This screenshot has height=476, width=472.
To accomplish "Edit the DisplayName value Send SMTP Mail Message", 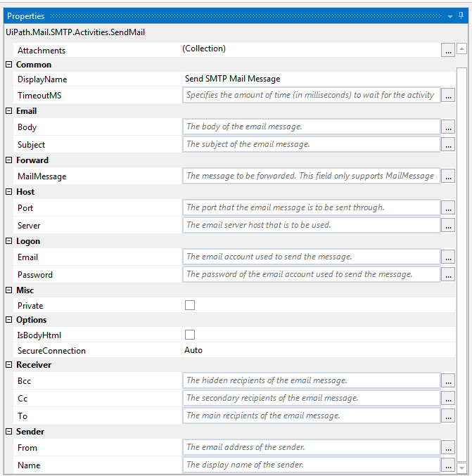I will click(232, 79).
